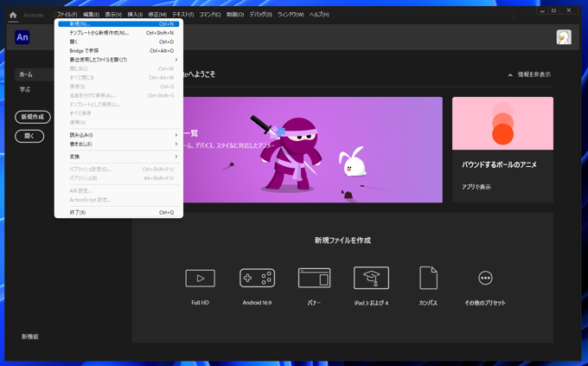Screen dimensions: 588x366
Task: Collapse info with 情報を非表示 chevron
Action: 510,75
